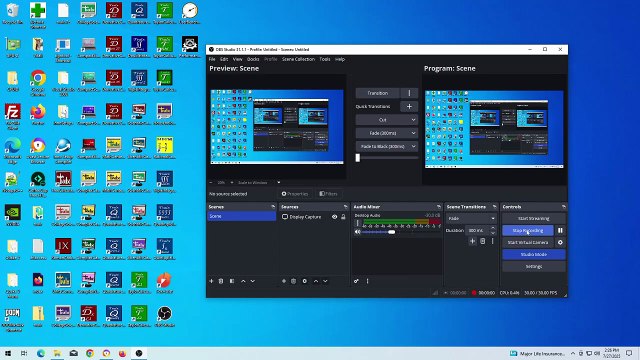Open the File menu
The image size is (640, 360).
pyautogui.click(x=212, y=59)
